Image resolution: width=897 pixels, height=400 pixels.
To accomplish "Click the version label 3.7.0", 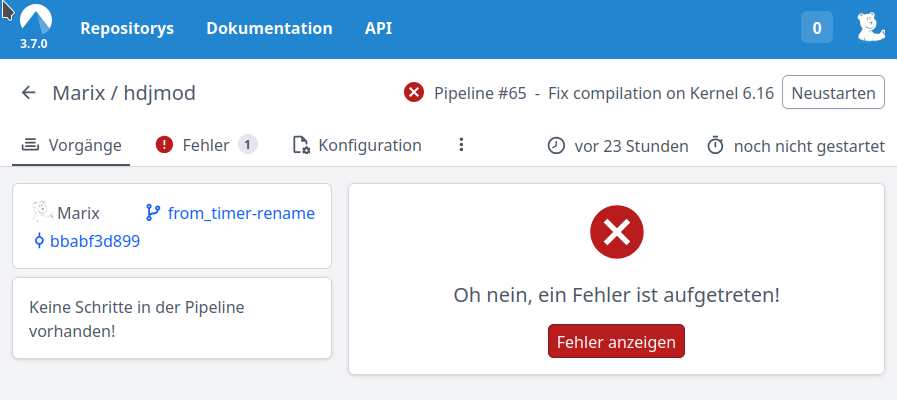I will tap(34, 44).
